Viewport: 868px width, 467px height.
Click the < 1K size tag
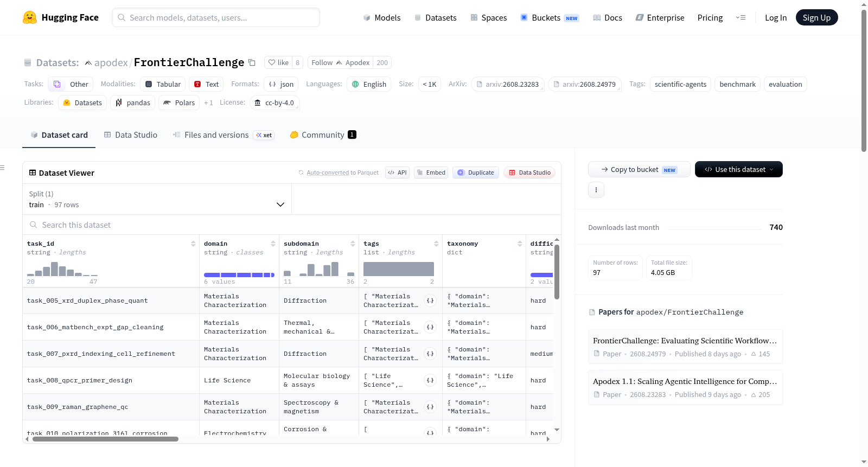(x=429, y=84)
